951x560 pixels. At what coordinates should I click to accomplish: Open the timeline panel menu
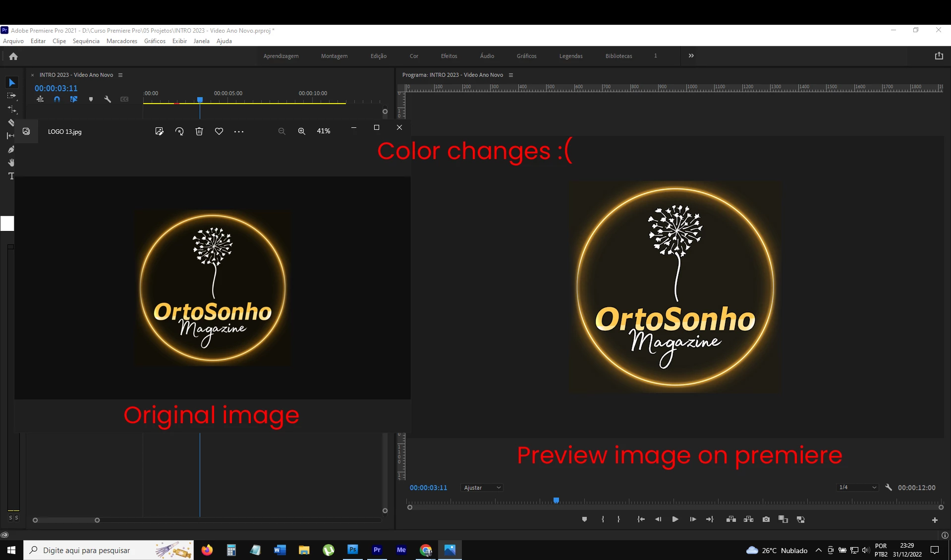click(120, 75)
